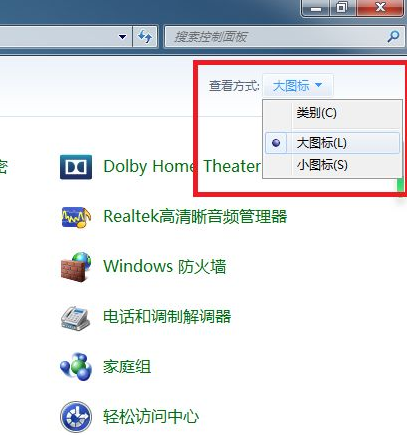Open the Ease of Access Center icon
This screenshot has height=435, width=407.
click(76, 417)
